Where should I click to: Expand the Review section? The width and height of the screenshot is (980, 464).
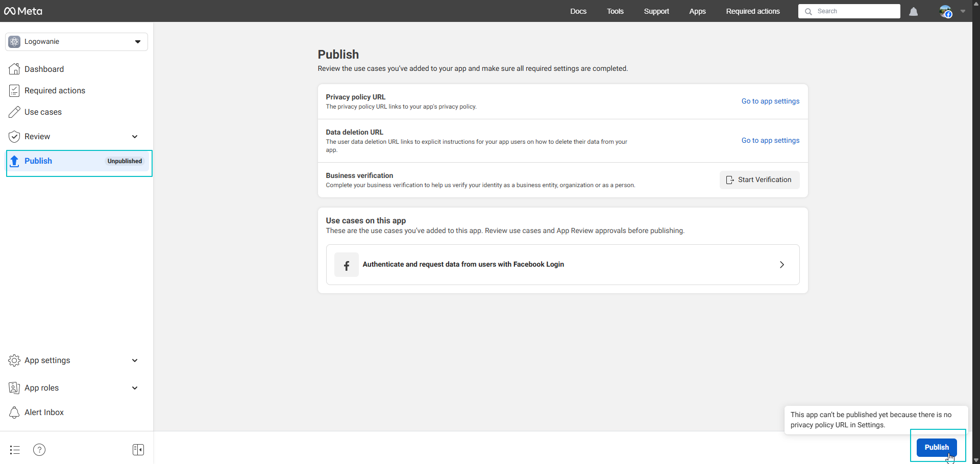(135, 137)
